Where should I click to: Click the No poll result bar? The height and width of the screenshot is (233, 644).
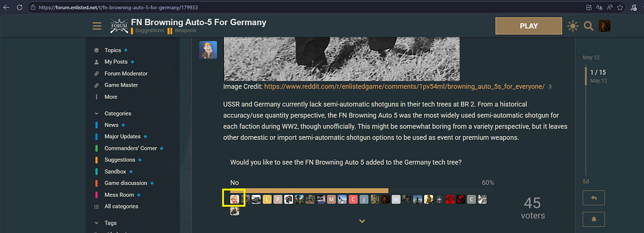(309, 190)
